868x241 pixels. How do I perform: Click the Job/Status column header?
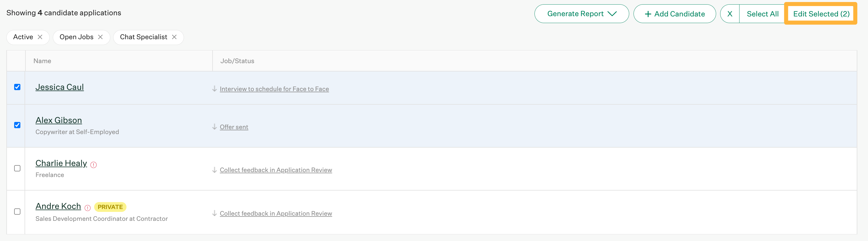[x=237, y=61]
